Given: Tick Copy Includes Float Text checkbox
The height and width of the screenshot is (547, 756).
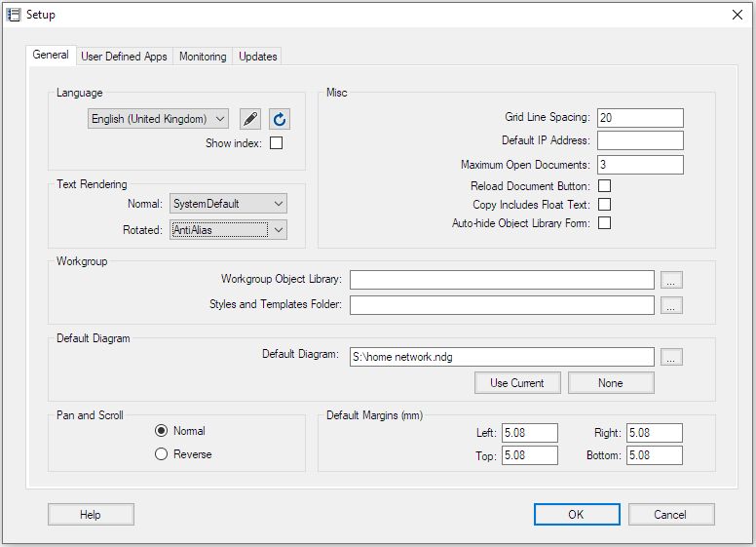Looking at the screenshot, I should click(x=604, y=205).
